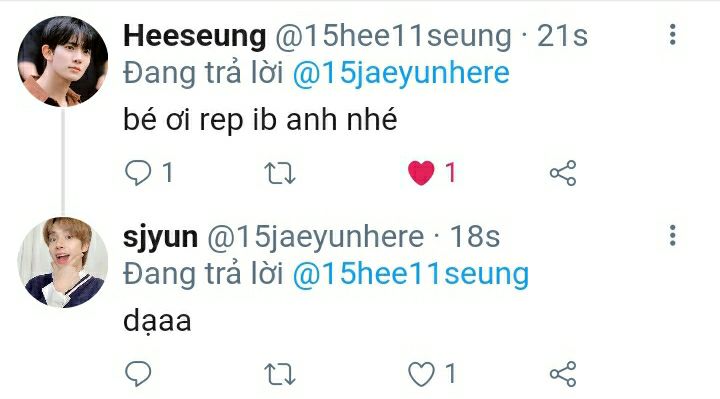Viewport: 720px width, 399px height.
Task: Click the 18s timestamp on sjyun's tweet
Action: [475, 237]
